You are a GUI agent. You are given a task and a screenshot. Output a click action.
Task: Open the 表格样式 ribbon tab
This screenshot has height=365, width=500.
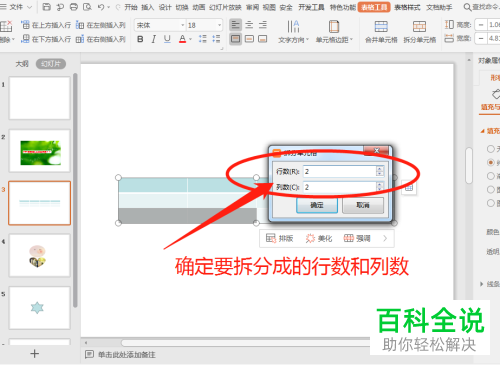tap(407, 7)
